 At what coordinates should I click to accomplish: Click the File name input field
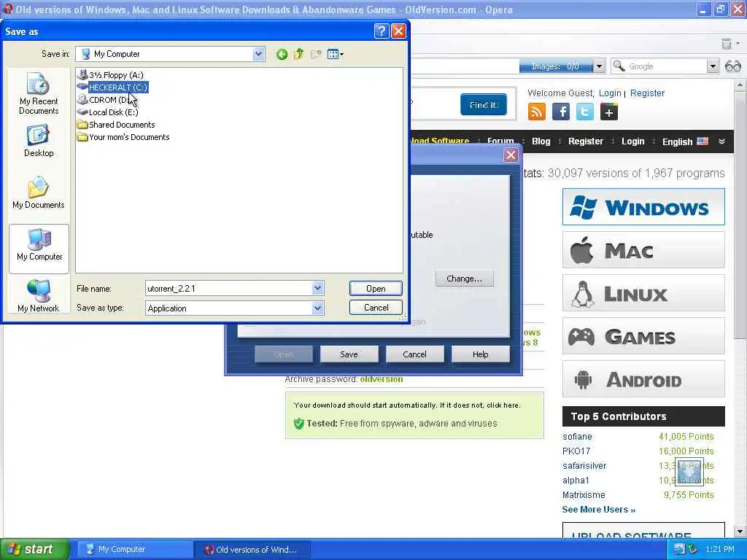point(228,288)
